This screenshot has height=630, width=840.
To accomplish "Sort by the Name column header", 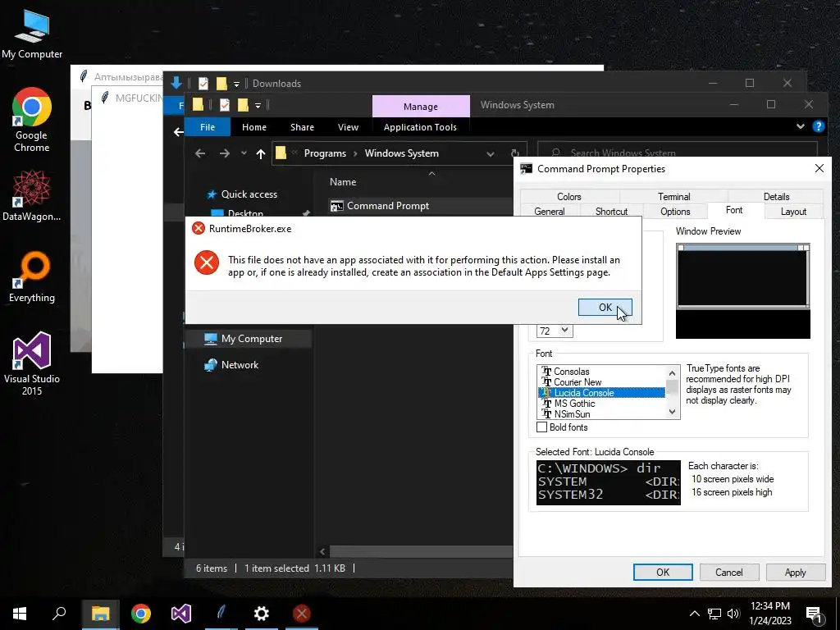I will (x=343, y=181).
